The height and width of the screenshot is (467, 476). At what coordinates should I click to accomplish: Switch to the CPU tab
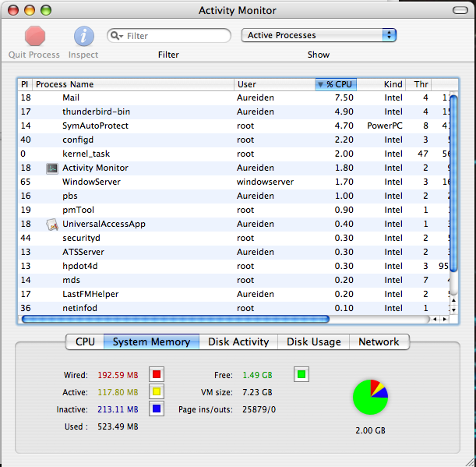pyautogui.click(x=85, y=341)
